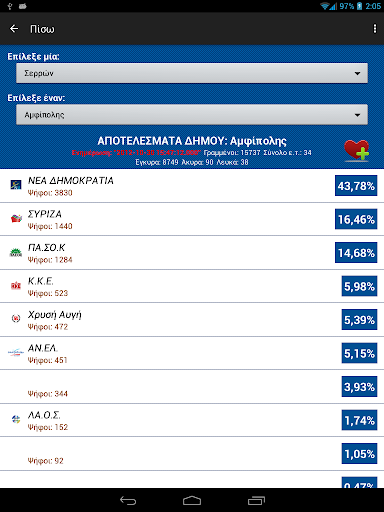
Task: Click the ΝΕΑ ΔΗΜΟΚΡΑΤΙΑ party logo
Action: click(16, 184)
